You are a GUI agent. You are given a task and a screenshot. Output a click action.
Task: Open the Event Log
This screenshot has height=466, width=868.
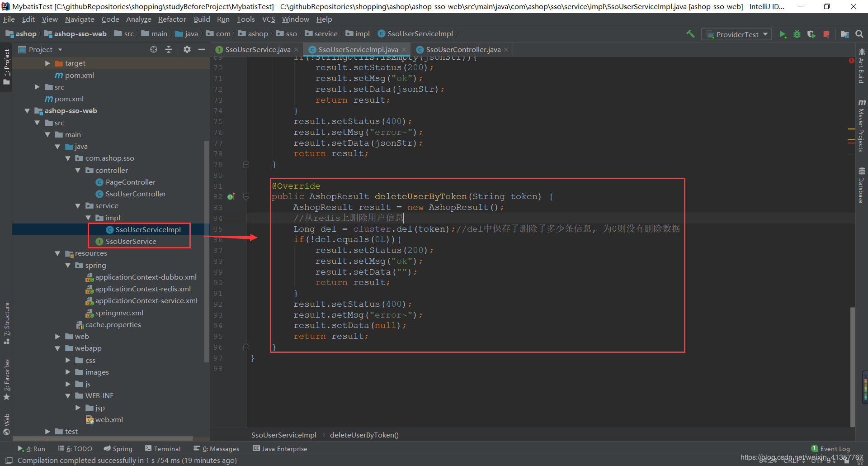[830, 449]
